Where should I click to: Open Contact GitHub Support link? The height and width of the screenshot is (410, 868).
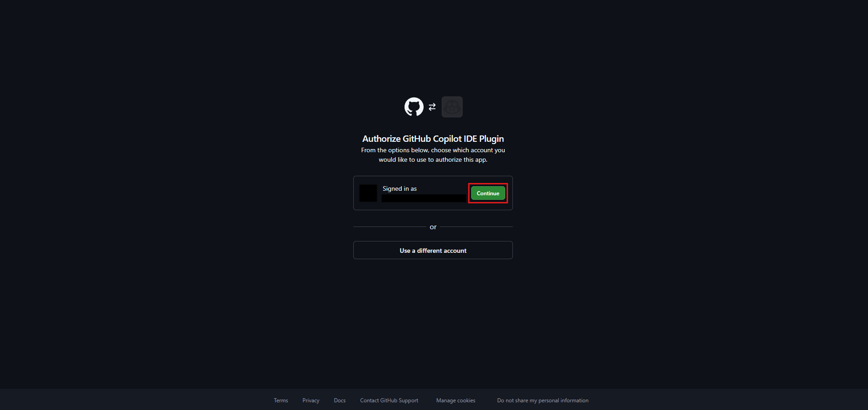tap(389, 400)
